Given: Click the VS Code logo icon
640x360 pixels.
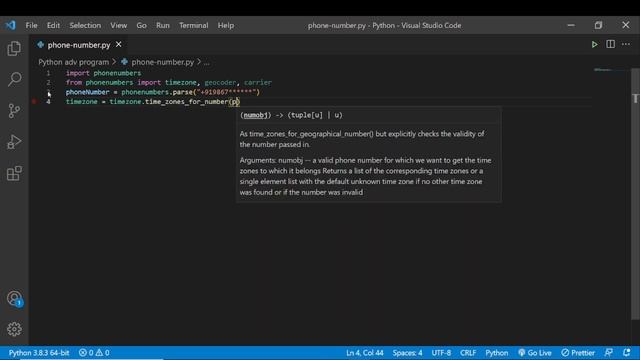Looking at the screenshot, I should [10, 25].
